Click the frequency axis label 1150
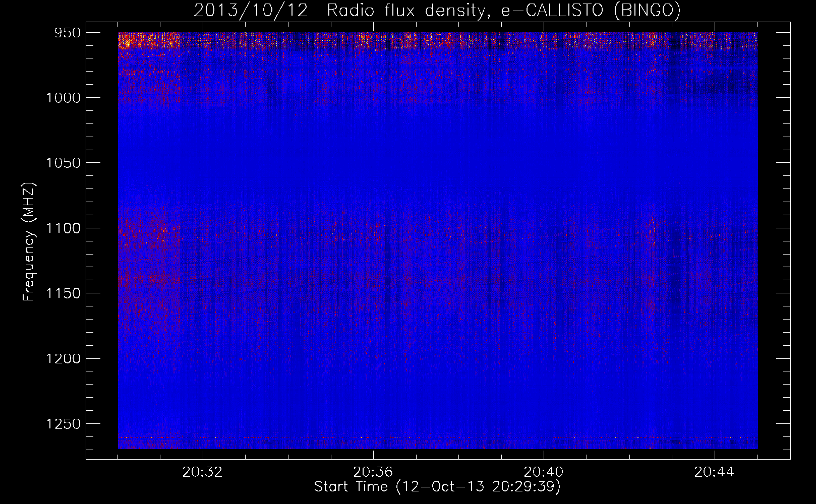The image size is (816, 504). 64,293
